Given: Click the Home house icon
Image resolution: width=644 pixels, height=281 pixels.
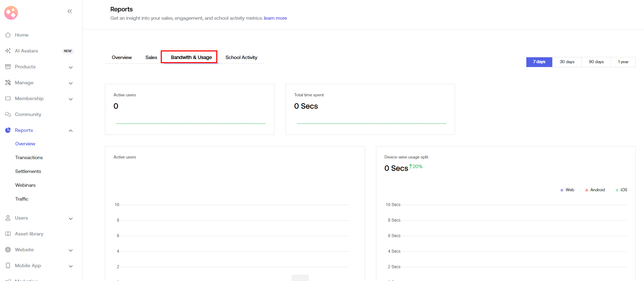Looking at the screenshot, I should pos(8,35).
